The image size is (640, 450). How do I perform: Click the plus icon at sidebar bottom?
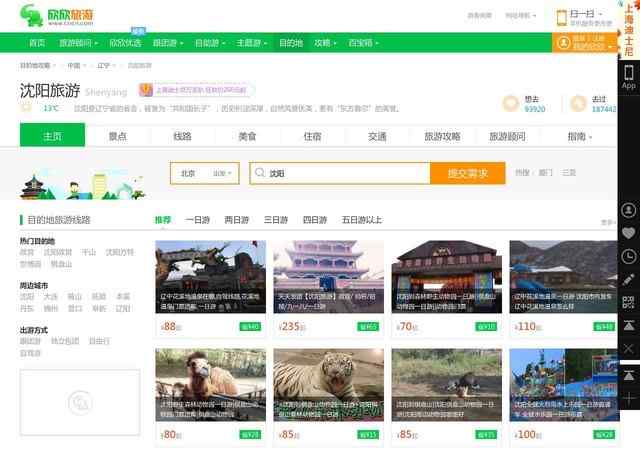point(629,397)
